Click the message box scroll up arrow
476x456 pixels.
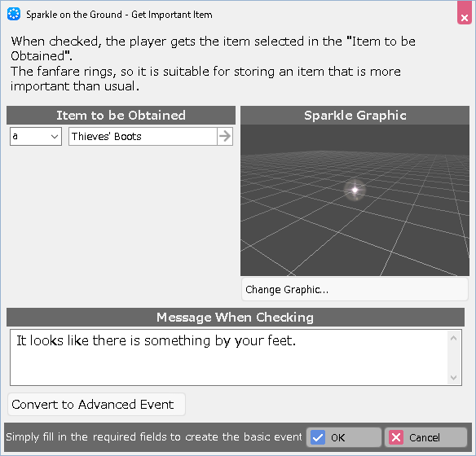point(453,338)
